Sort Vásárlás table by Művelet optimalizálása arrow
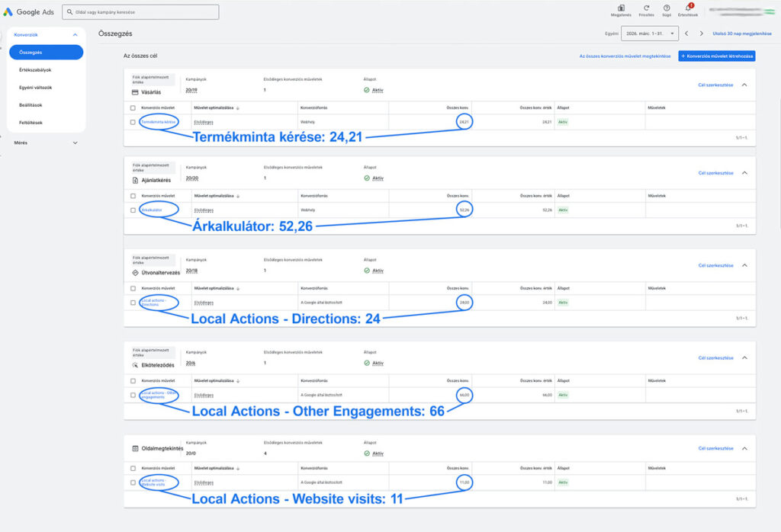Viewport: 781px width, 532px height. 238,108
